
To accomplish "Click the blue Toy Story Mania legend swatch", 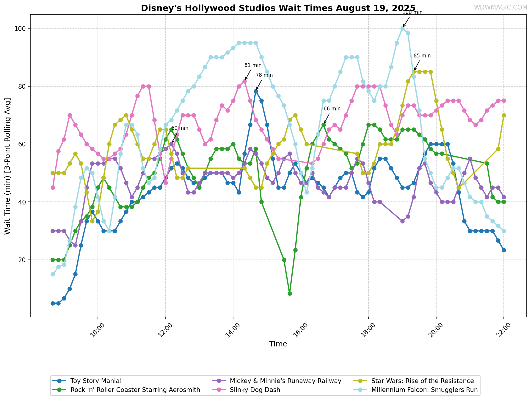I will click(x=59, y=381).
